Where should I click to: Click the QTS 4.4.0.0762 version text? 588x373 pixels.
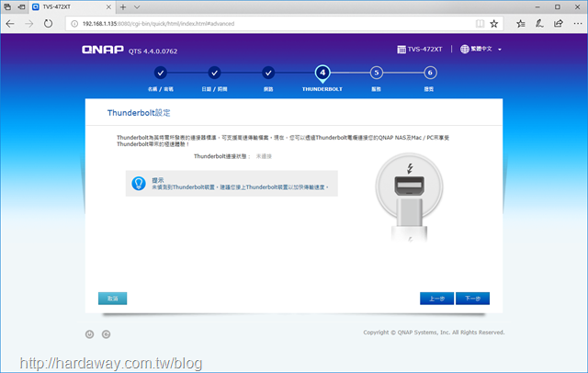[153, 51]
